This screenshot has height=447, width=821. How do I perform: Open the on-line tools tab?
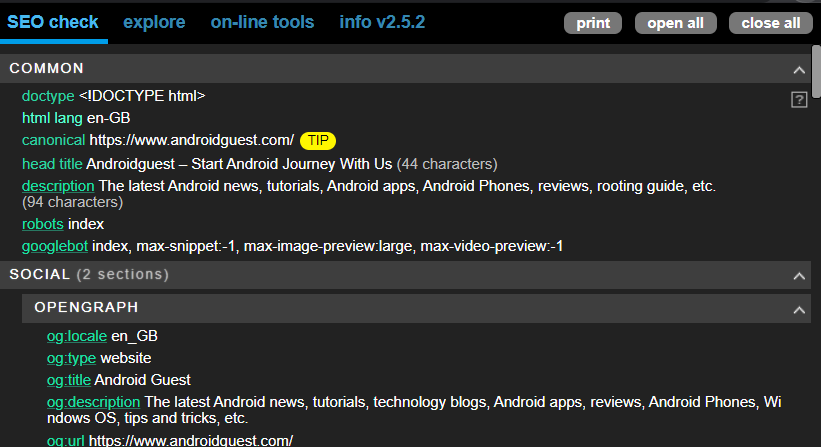coord(262,22)
